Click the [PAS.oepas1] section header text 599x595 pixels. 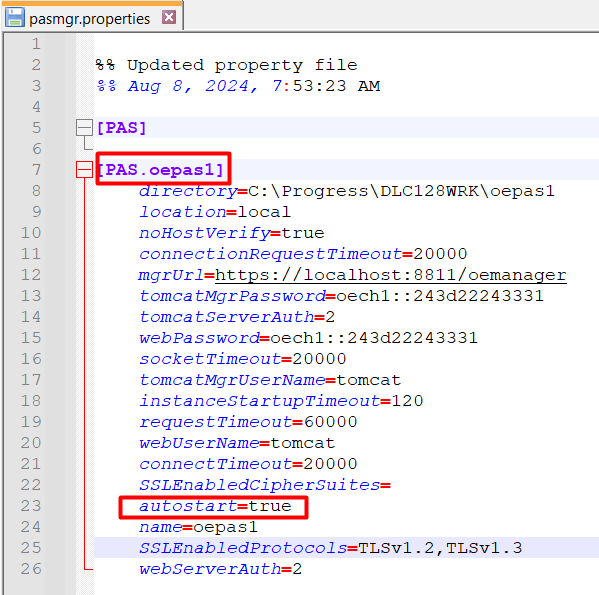(160, 170)
